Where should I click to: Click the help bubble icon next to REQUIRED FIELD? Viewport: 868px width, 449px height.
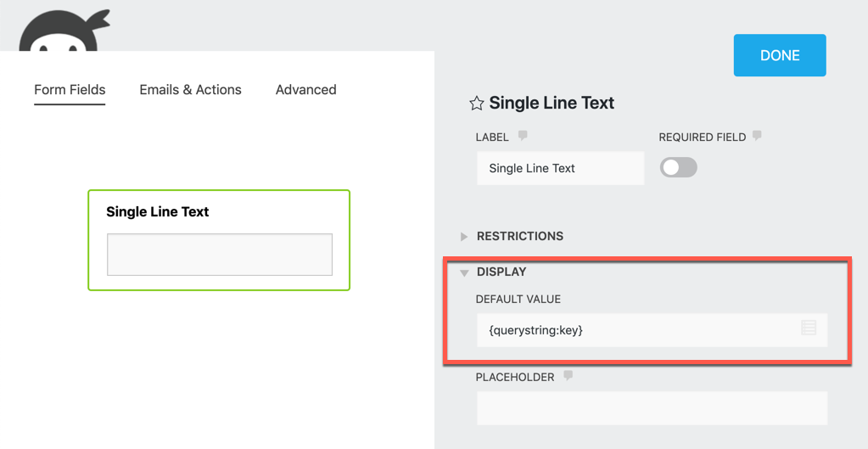coord(757,136)
